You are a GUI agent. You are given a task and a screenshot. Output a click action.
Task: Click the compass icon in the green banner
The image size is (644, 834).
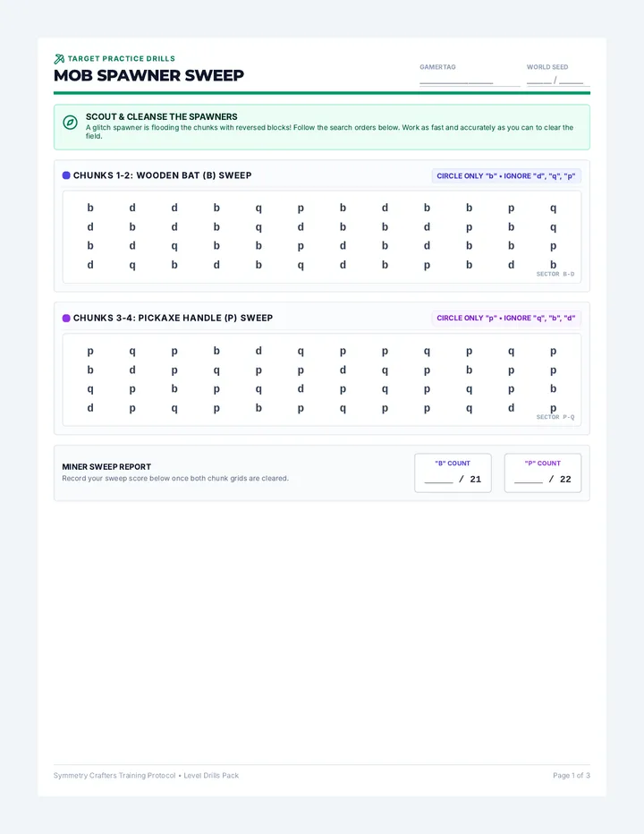point(70,123)
